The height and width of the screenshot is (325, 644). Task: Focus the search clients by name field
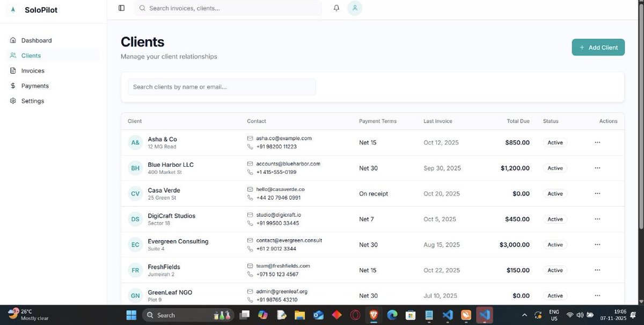click(x=222, y=87)
